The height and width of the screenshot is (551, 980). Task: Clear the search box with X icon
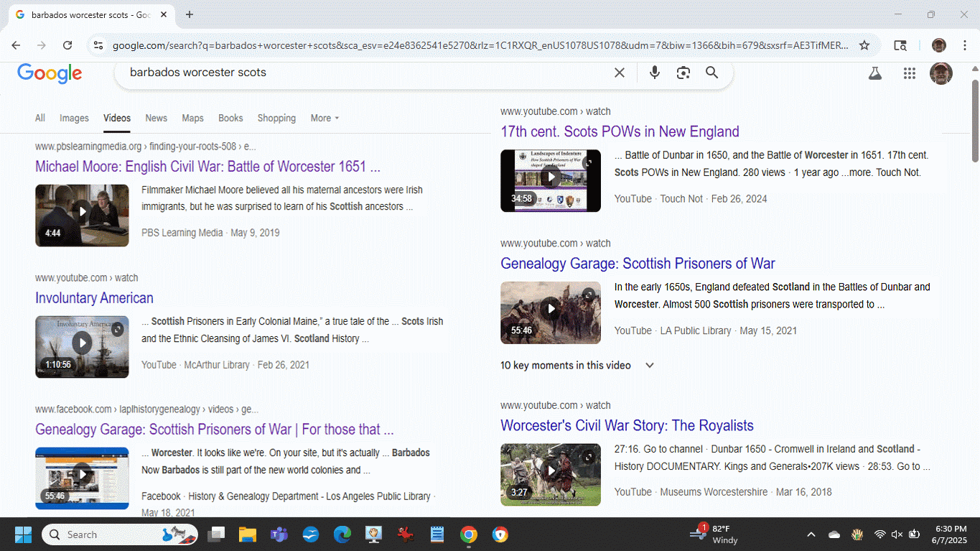[620, 73]
